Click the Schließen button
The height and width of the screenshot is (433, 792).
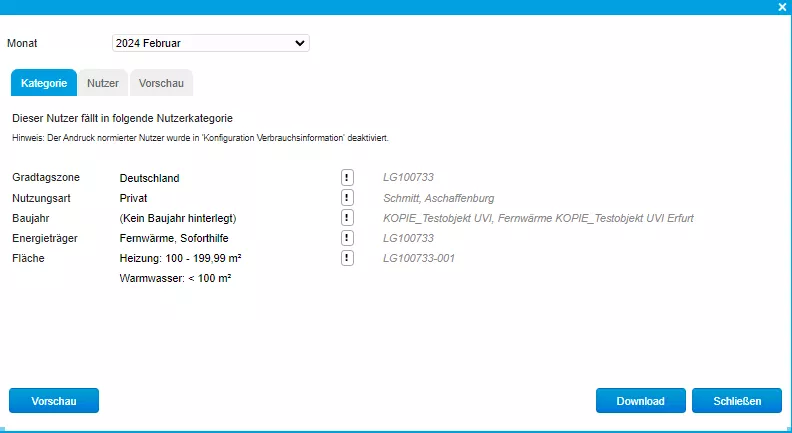[738, 401]
